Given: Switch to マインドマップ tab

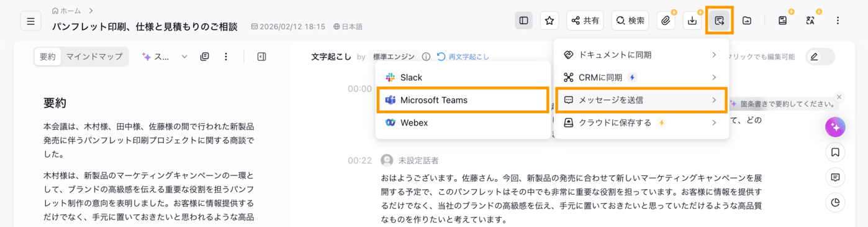Looking at the screenshot, I should tap(94, 57).
